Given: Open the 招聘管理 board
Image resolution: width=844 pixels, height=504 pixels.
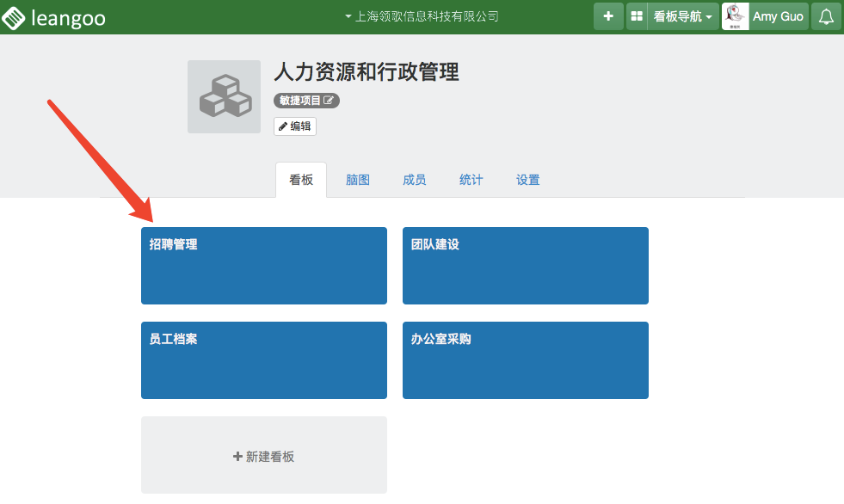Looking at the screenshot, I should [x=263, y=266].
